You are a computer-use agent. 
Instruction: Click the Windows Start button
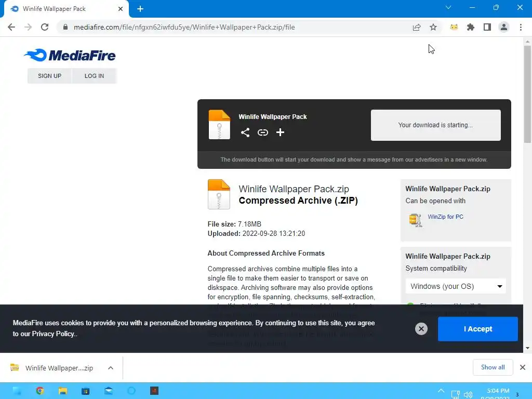click(x=17, y=391)
